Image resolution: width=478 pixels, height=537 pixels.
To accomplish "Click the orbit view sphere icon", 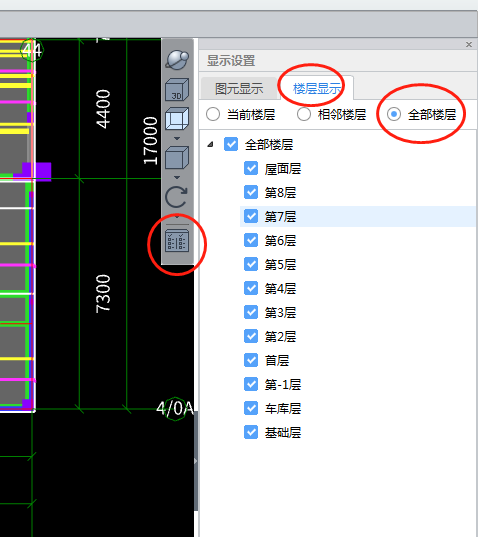I will tap(177, 60).
